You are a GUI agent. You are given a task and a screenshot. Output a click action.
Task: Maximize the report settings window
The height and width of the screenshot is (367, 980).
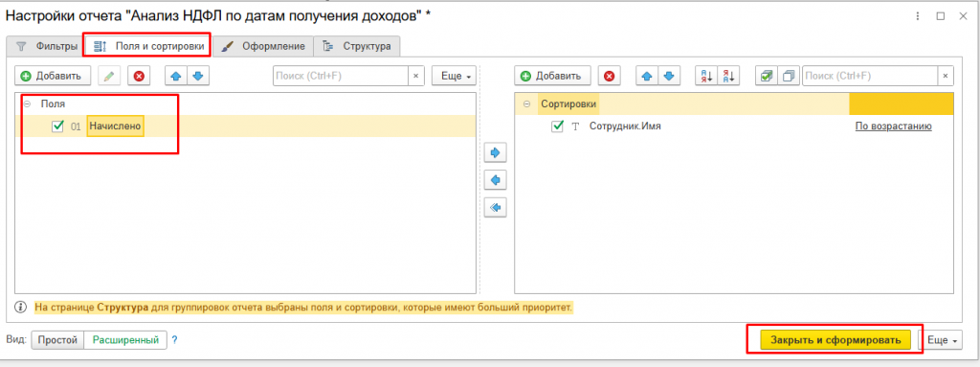pos(940,17)
